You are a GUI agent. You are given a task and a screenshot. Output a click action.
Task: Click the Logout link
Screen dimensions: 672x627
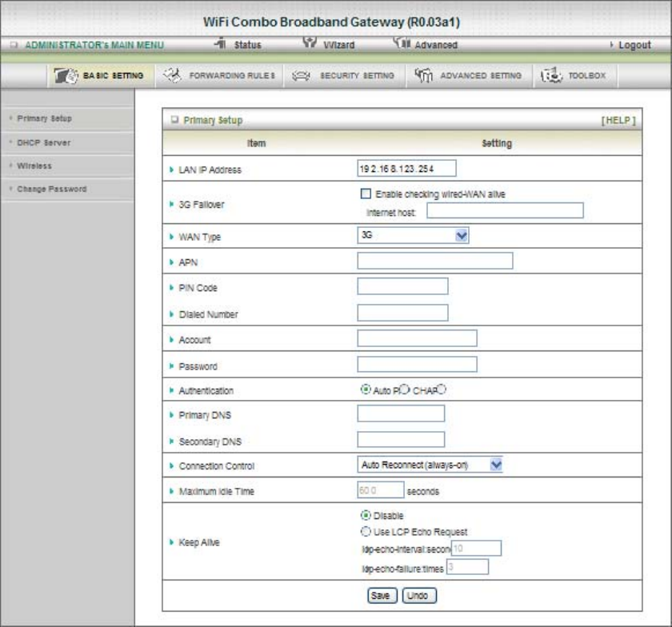point(634,45)
